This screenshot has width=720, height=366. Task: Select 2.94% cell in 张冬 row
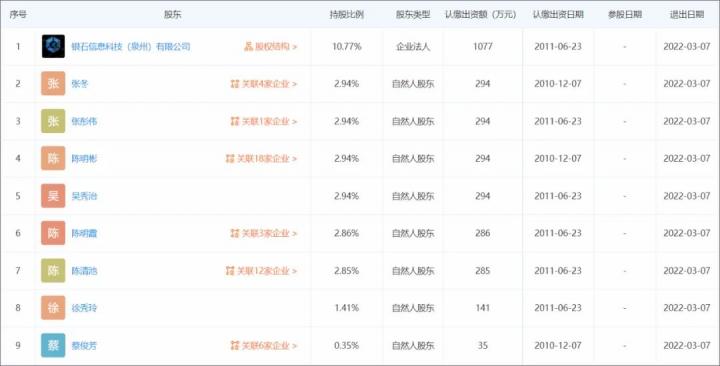pos(347,84)
